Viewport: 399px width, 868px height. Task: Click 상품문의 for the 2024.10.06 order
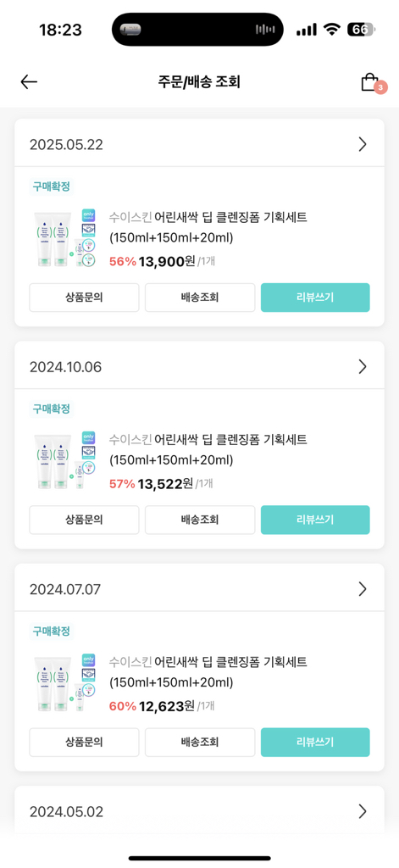[x=84, y=520]
